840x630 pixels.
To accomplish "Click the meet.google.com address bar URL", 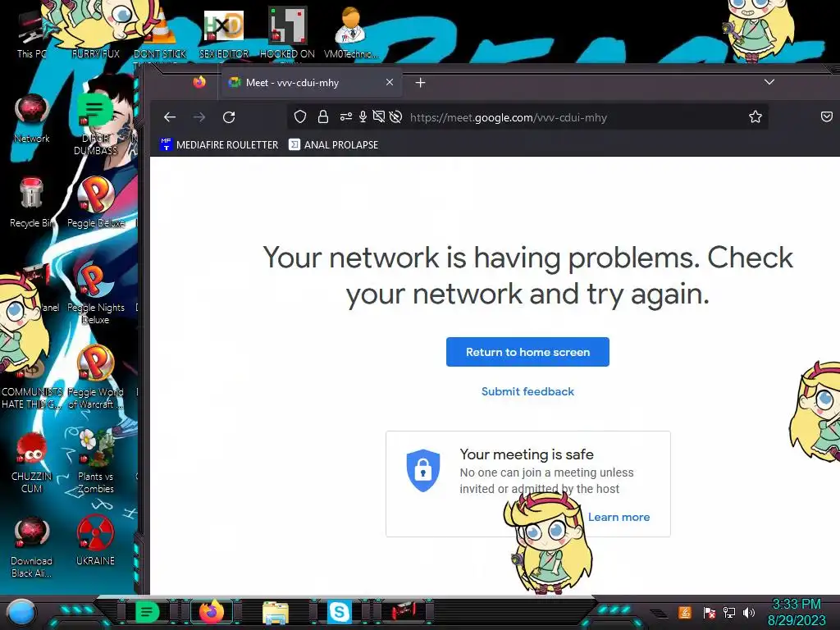I will [x=509, y=117].
